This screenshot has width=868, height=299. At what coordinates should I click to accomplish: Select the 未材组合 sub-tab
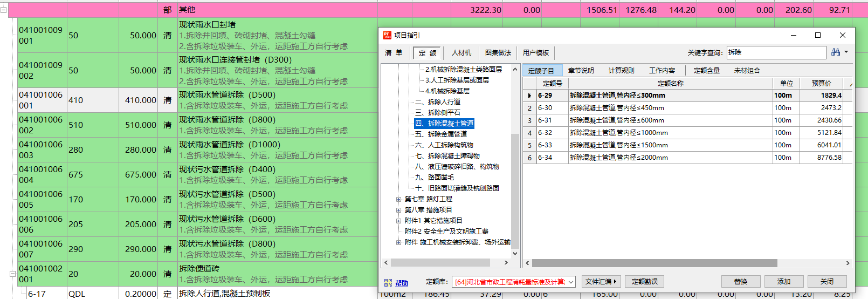747,71
